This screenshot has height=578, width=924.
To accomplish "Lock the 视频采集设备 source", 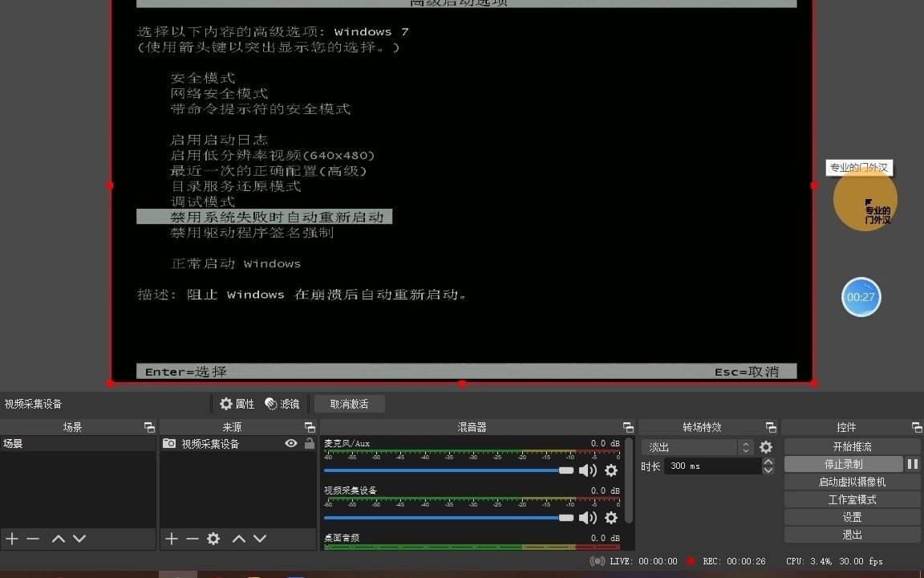I will pyautogui.click(x=309, y=443).
